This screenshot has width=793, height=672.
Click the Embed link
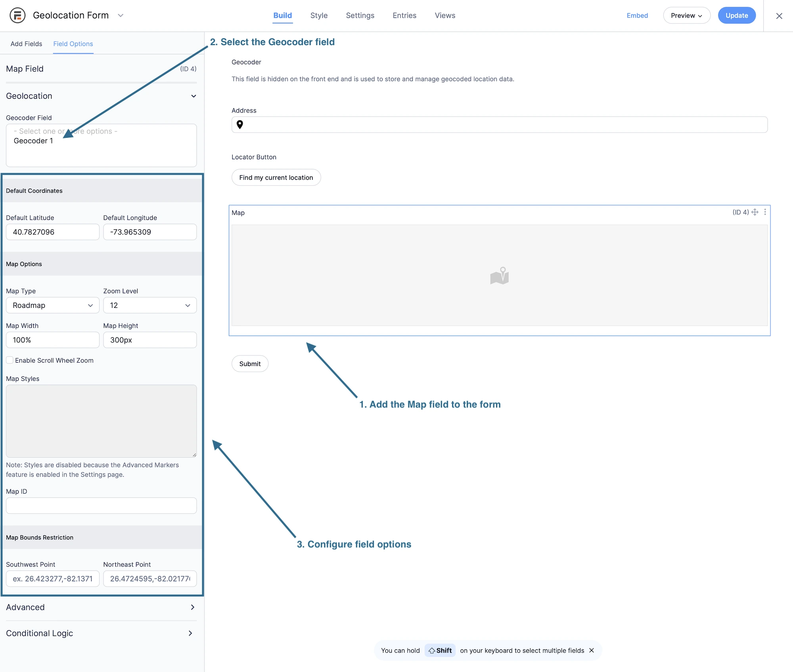pyautogui.click(x=637, y=15)
